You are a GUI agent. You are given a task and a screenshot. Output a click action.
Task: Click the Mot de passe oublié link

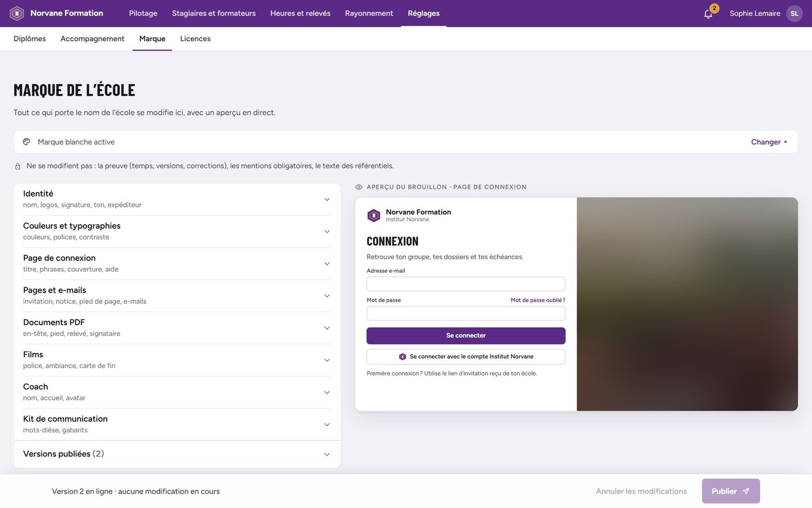click(x=538, y=300)
